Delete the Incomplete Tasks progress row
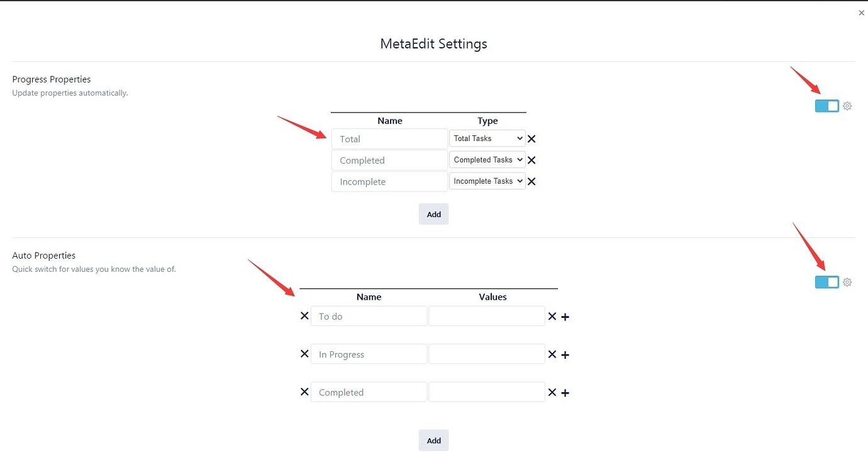 click(531, 182)
